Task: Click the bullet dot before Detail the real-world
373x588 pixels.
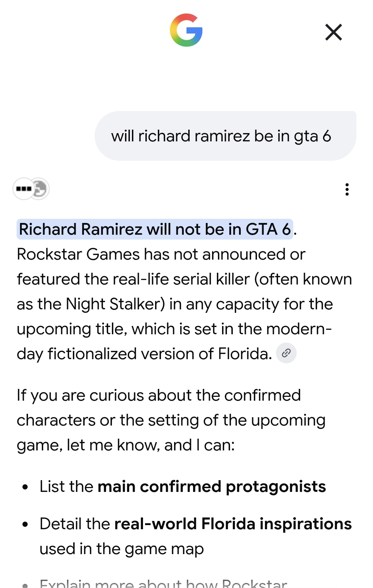Action: pyautogui.click(x=25, y=524)
